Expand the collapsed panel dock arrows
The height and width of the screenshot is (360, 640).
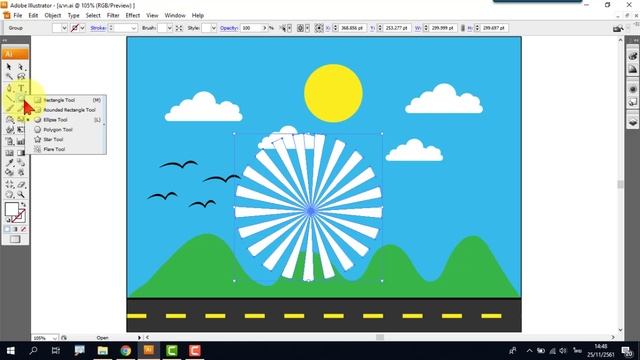[x=635, y=40]
